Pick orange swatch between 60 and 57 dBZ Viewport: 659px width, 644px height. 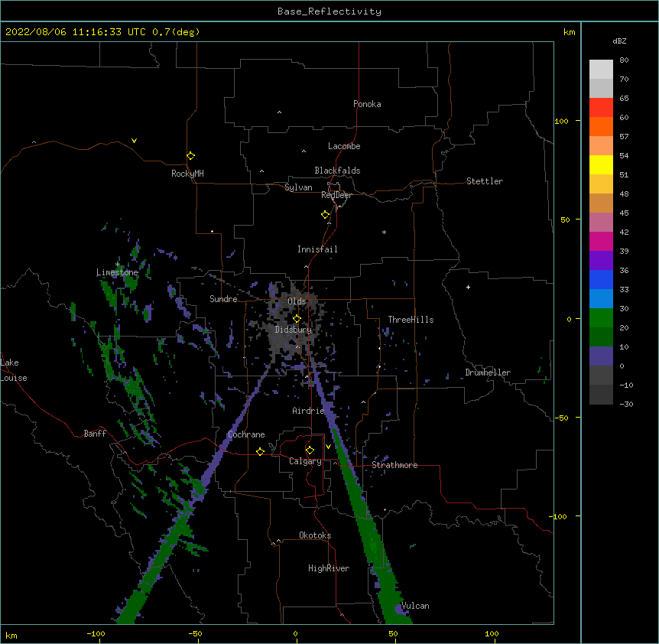coord(601,126)
